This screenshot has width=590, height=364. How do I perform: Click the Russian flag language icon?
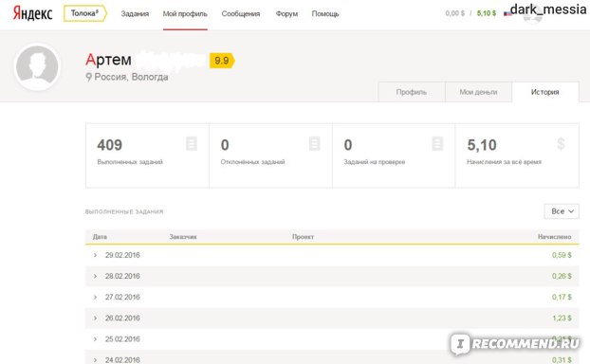pyautogui.click(x=507, y=14)
